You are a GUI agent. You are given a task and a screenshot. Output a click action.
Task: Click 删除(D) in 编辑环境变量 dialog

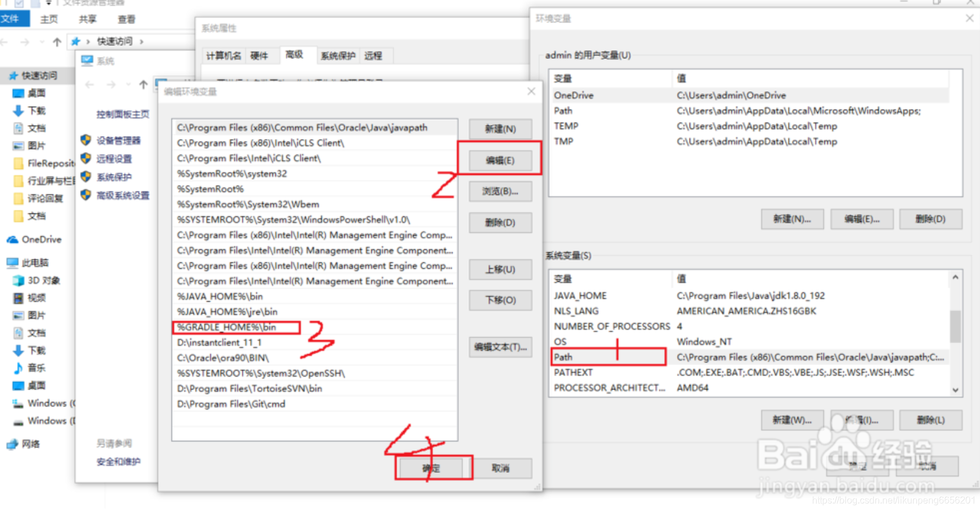coord(500,223)
